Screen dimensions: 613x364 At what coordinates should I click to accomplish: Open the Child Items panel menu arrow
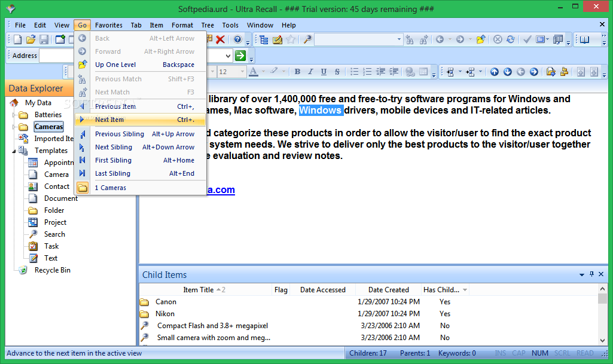582,274
